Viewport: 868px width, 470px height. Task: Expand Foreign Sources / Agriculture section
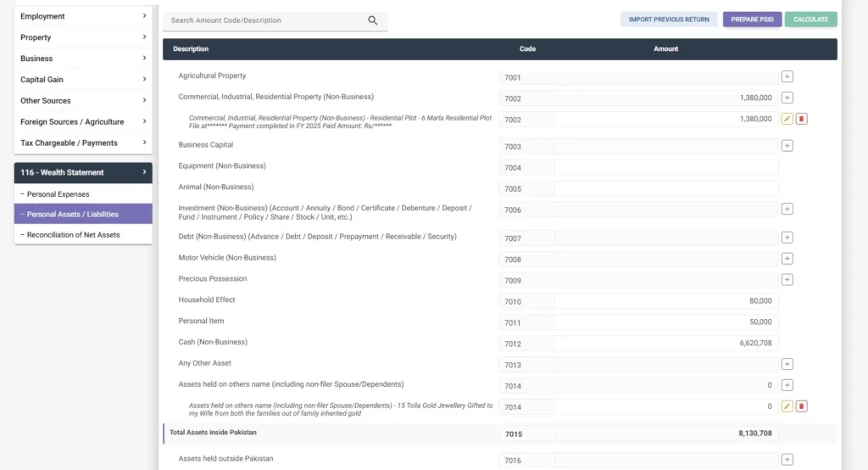tap(83, 121)
